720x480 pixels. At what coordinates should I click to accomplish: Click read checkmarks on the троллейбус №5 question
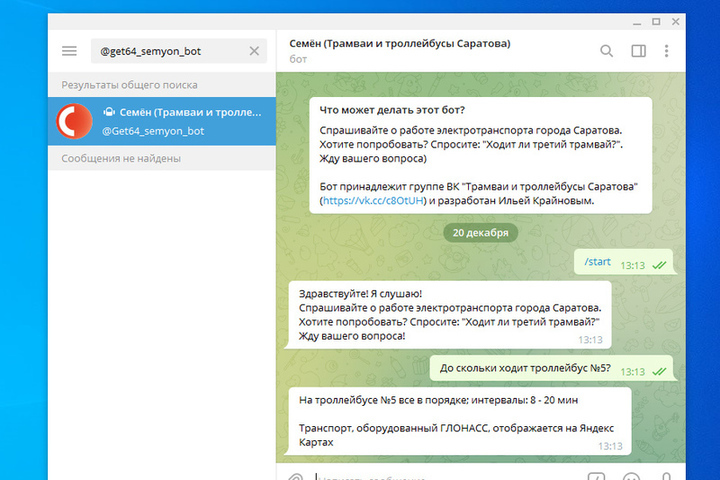click(659, 372)
